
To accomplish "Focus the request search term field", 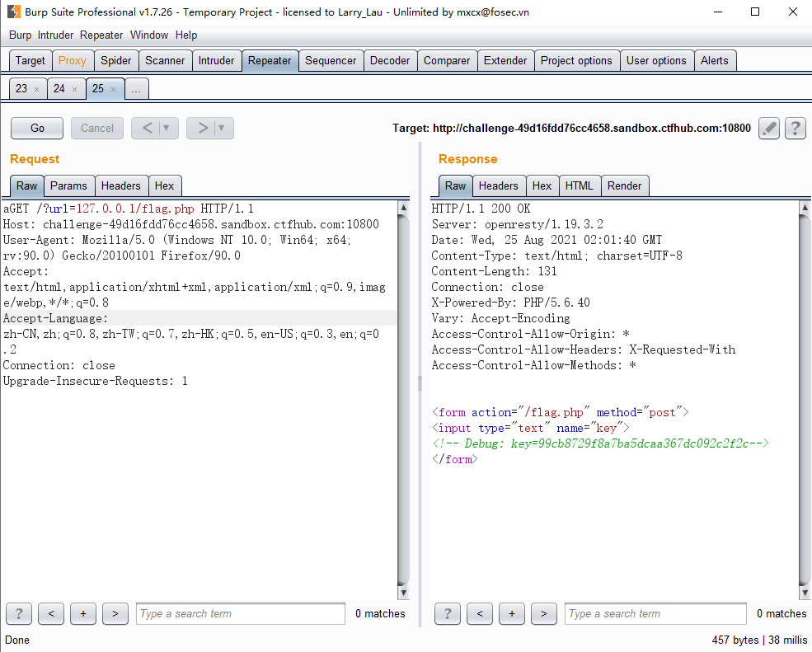I will (x=241, y=614).
